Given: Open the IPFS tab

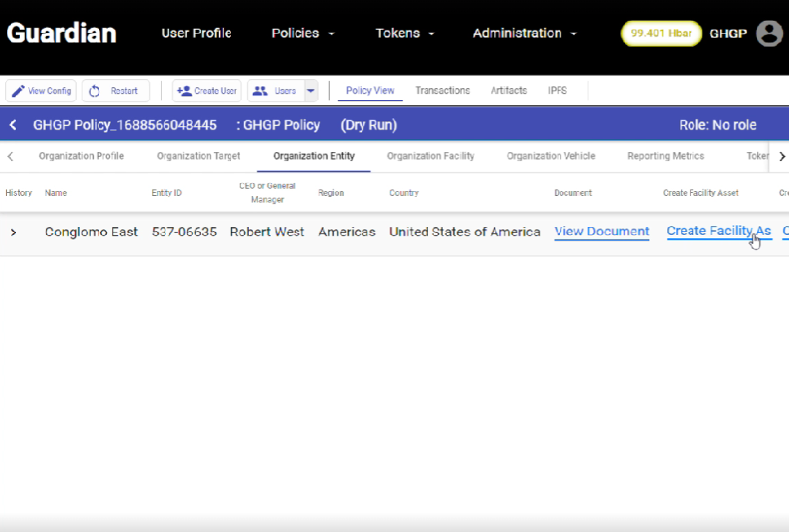Looking at the screenshot, I should click(558, 91).
